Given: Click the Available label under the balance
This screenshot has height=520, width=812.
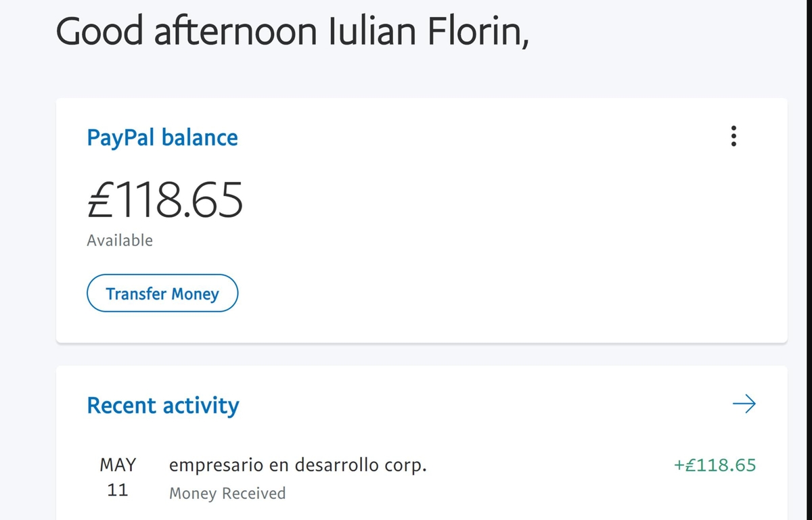Looking at the screenshot, I should click(120, 241).
